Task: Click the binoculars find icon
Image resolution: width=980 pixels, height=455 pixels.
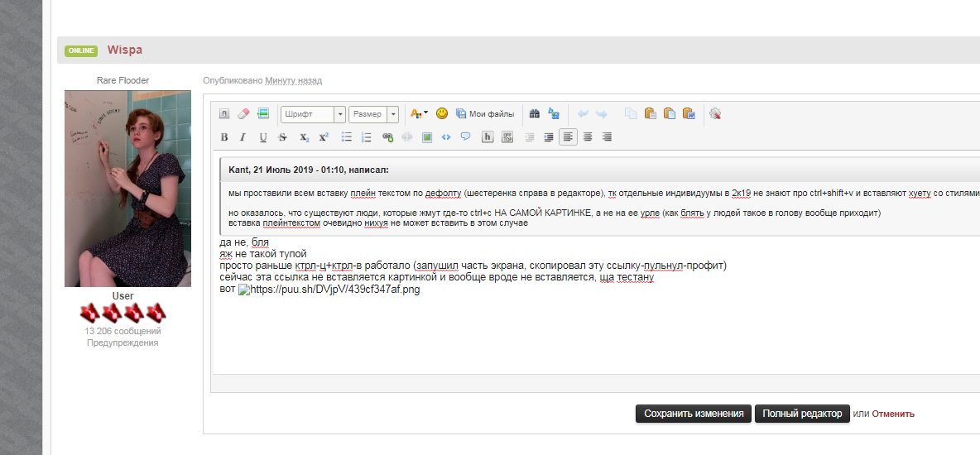Action: (535, 114)
